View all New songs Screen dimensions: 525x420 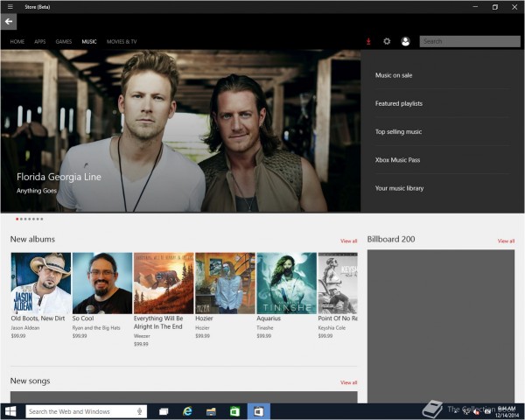coord(348,382)
